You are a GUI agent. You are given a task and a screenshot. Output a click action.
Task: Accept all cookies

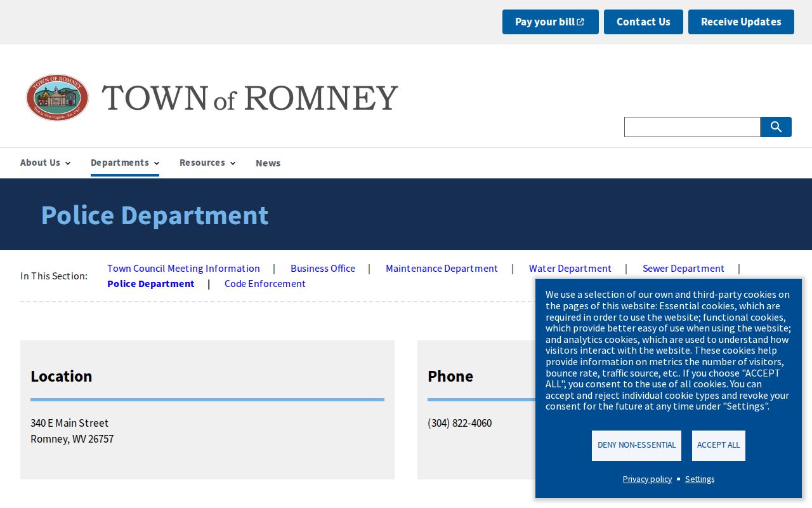point(719,445)
